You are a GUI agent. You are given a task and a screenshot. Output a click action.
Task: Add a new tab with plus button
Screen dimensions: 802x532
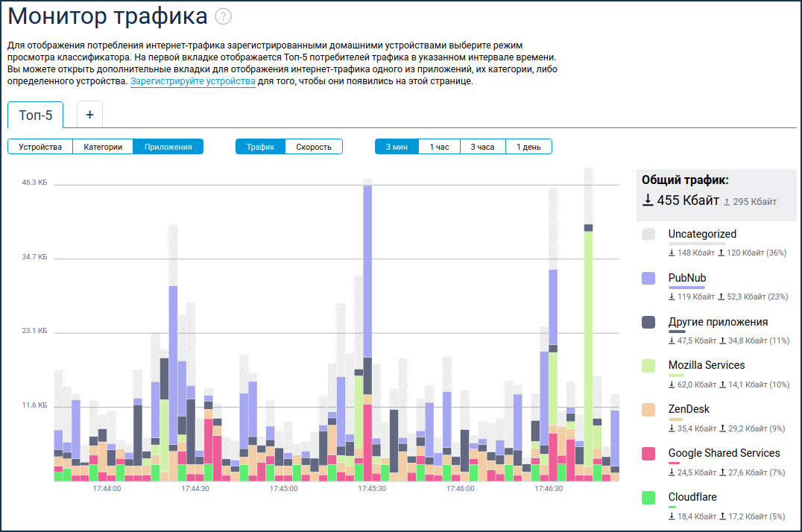click(x=89, y=115)
